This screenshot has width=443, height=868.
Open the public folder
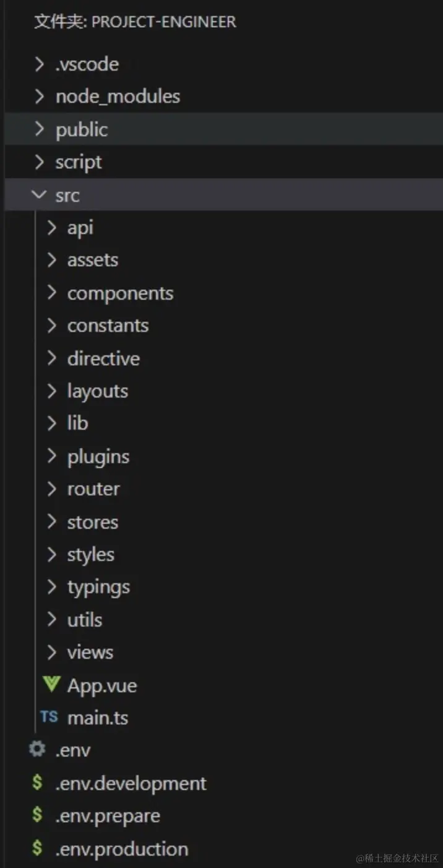coord(82,129)
